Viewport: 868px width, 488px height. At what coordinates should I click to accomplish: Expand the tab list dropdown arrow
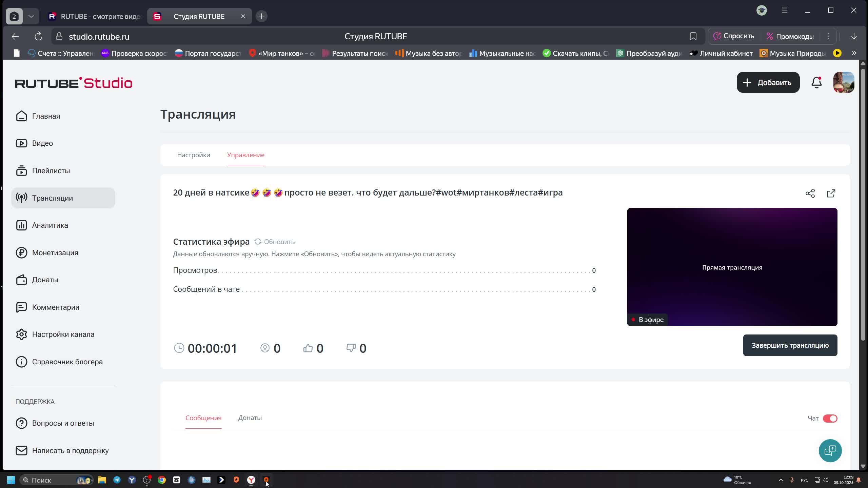point(31,16)
